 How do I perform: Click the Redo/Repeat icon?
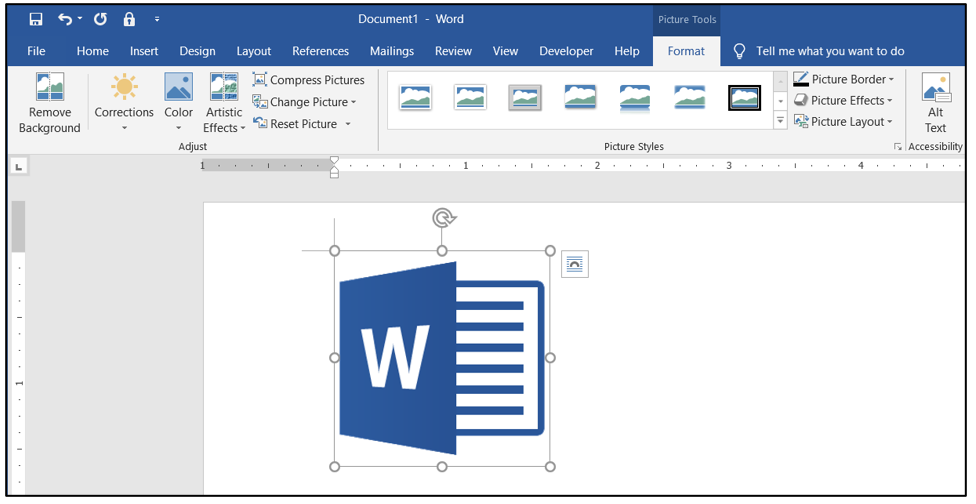click(x=100, y=19)
